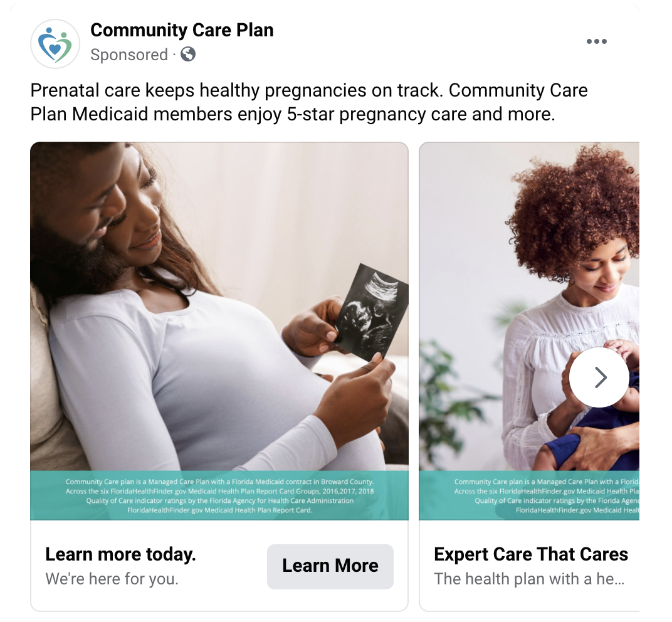Image resolution: width=672 pixels, height=622 pixels.
Task: Advance carousel with the right chevron arrow
Action: pyautogui.click(x=599, y=377)
